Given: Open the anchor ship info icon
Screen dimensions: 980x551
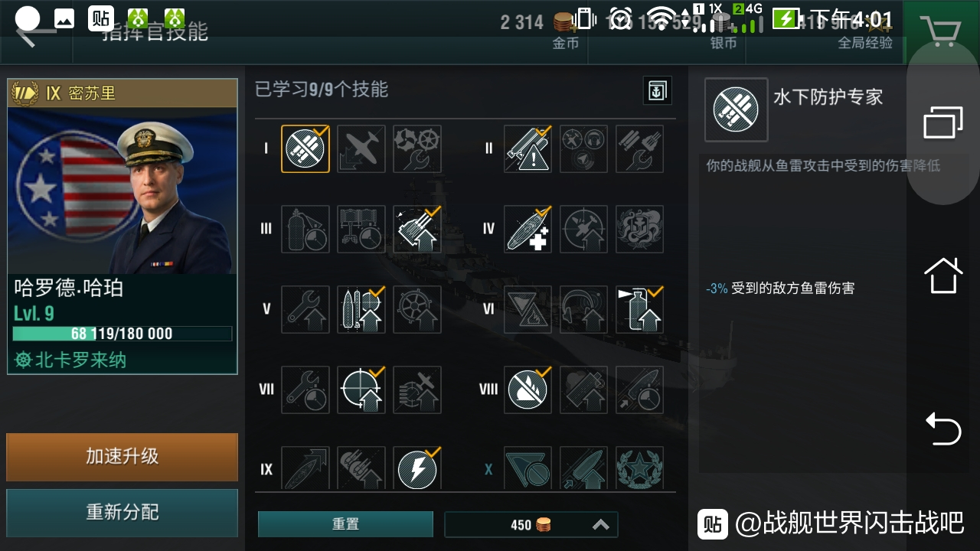Looking at the screenshot, I should pyautogui.click(x=657, y=90).
